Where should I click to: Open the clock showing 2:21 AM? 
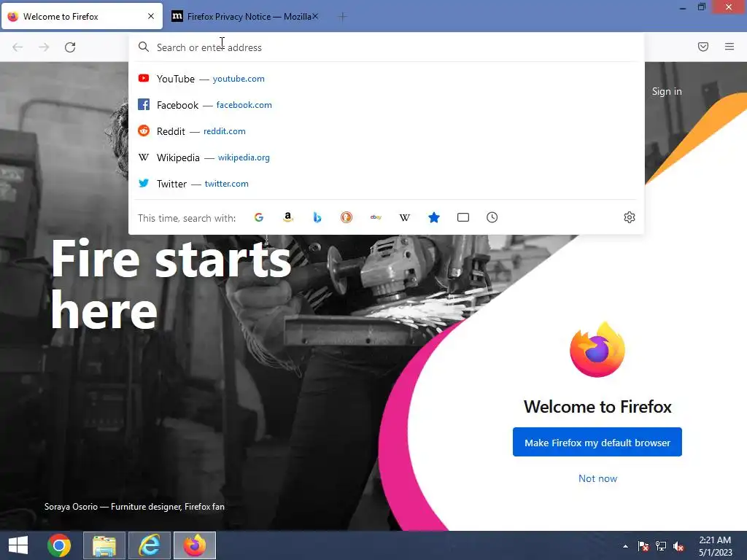(x=715, y=546)
